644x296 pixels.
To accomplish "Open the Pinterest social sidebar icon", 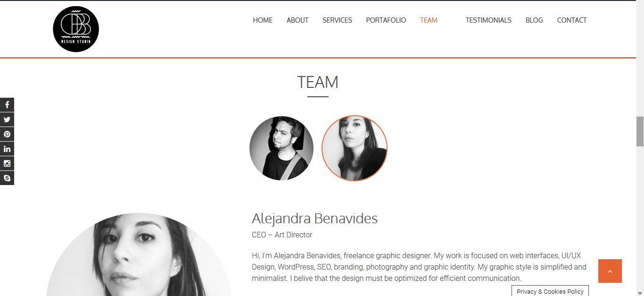I will pos(7,134).
